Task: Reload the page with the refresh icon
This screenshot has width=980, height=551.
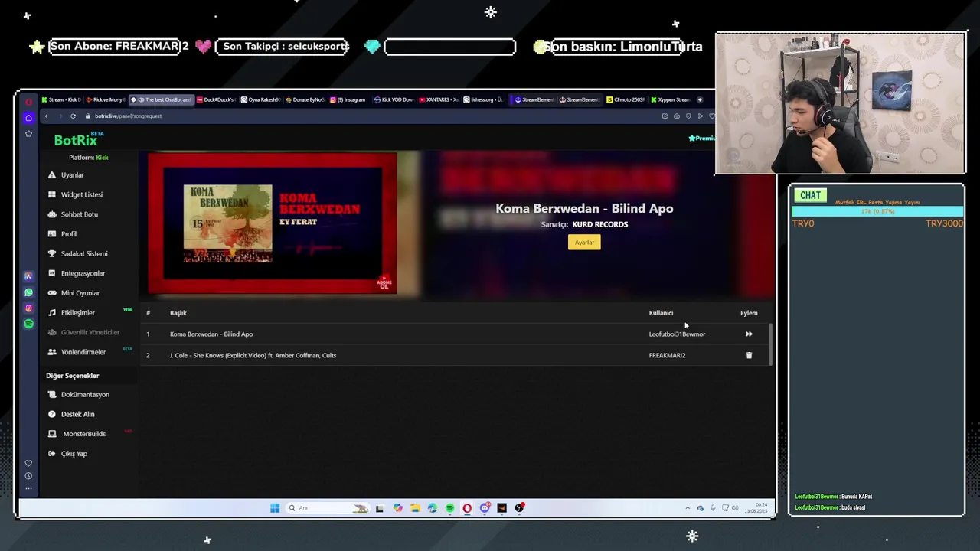Action: click(73, 116)
